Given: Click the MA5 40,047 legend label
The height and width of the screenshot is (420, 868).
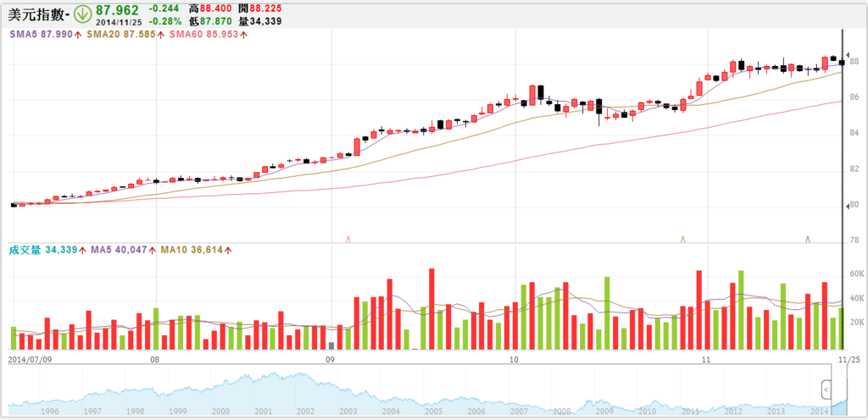Looking at the screenshot, I should 119,251.
